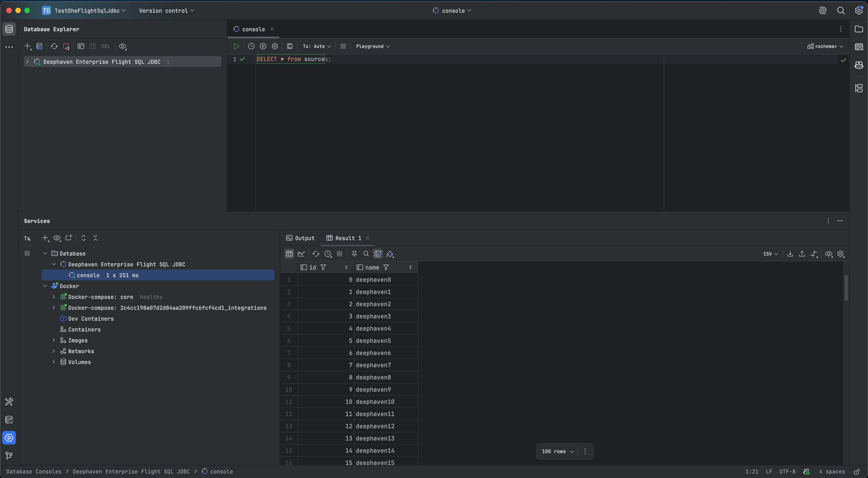Click the Export Data download icon
The height and width of the screenshot is (478, 868).
pyautogui.click(x=790, y=254)
